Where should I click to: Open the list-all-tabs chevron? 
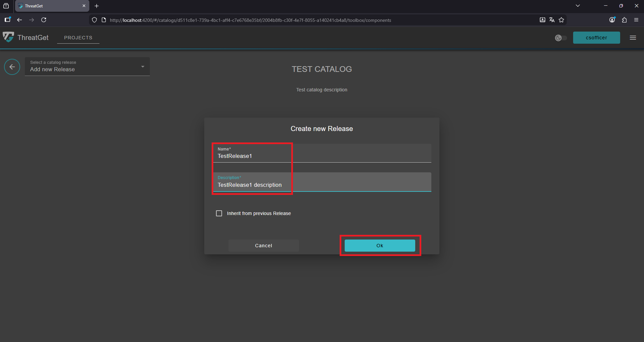coord(578,6)
